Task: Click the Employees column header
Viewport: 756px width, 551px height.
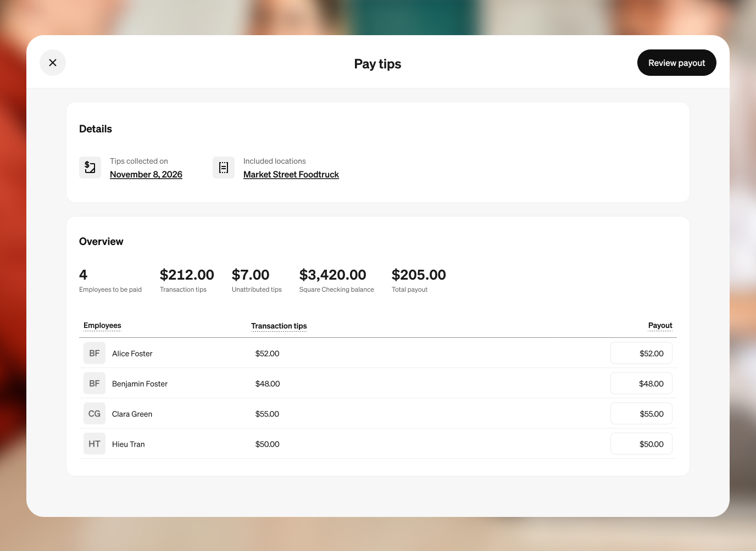Action: [102, 325]
